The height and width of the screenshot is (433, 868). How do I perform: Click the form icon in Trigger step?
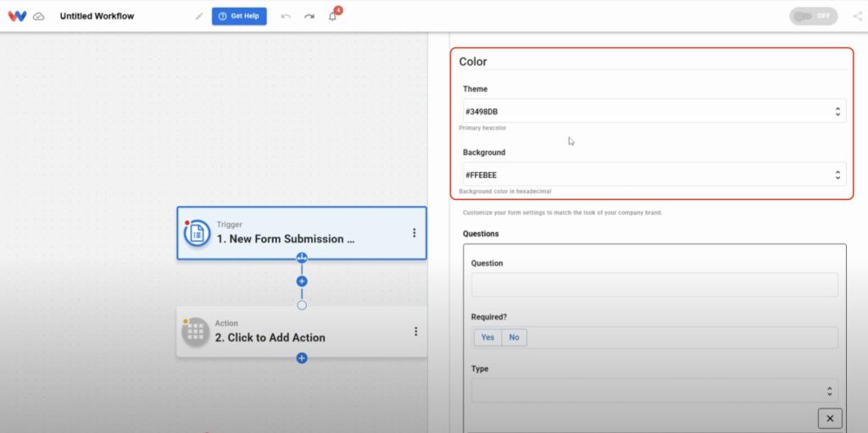point(197,233)
